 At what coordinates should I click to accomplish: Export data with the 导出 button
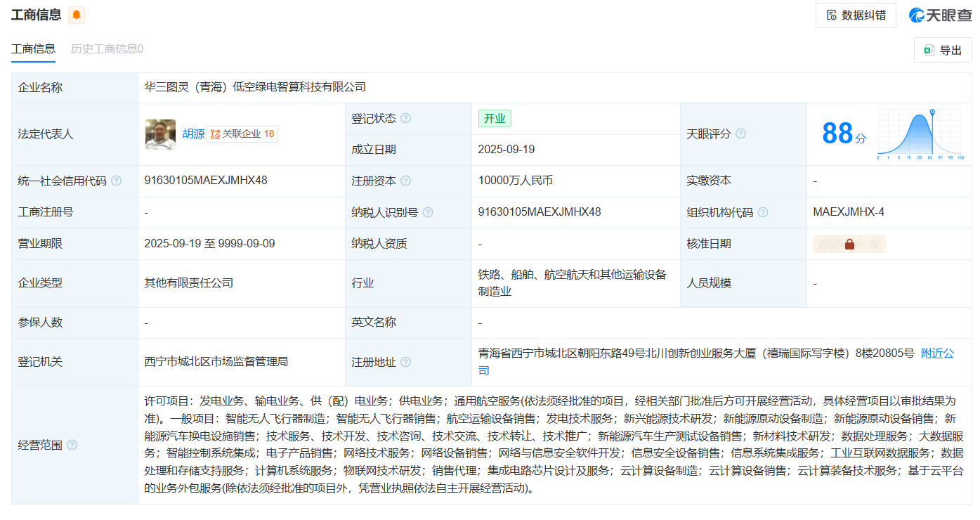tap(943, 50)
